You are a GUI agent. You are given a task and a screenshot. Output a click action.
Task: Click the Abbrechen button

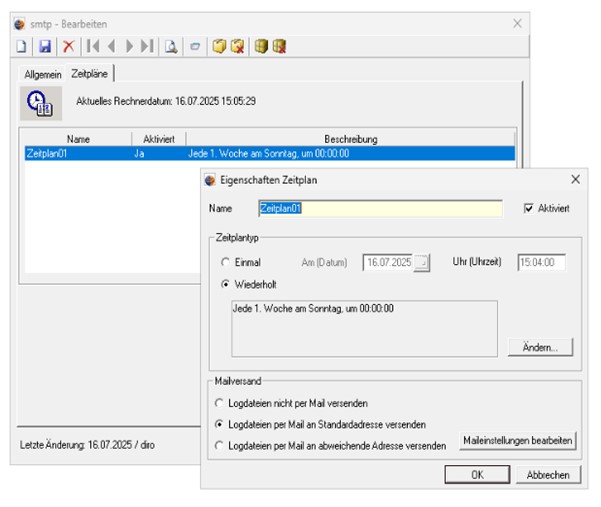(x=548, y=475)
